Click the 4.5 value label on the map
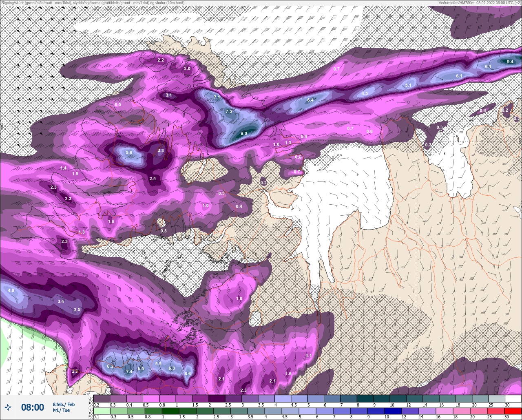Image resolution: width=522 pixels, height=420 pixels. pyautogui.click(x=365, y=93)
